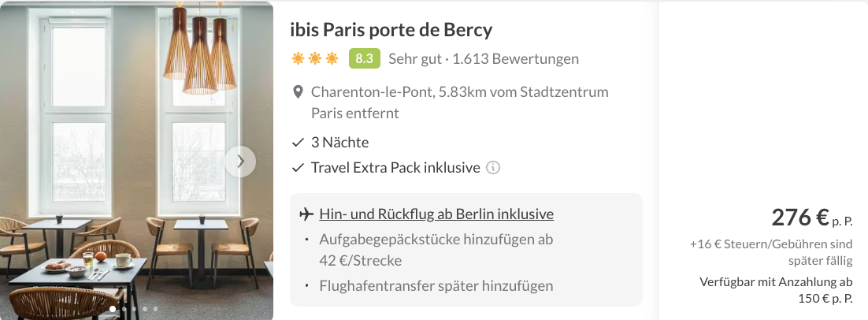Click the third sun star rating icon
Image resolution: width=868 pixels, height=320 pixels.
click(332, 58)
